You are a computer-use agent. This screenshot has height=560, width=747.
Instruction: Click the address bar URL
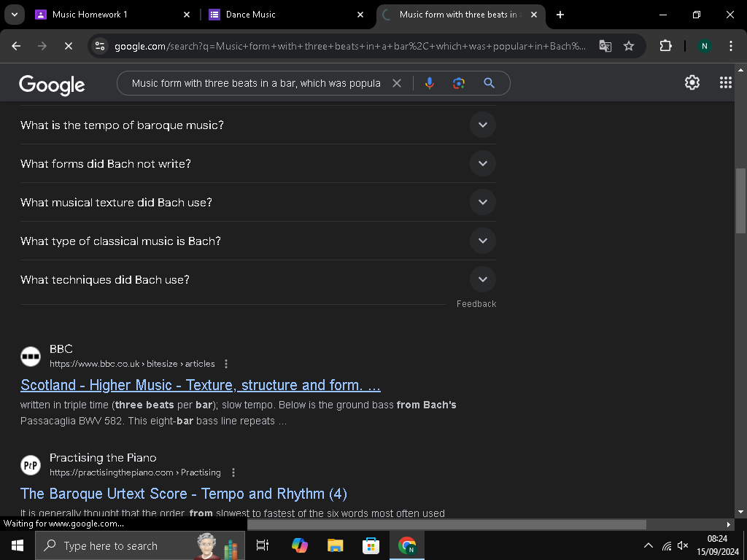(x=350, y=46)
